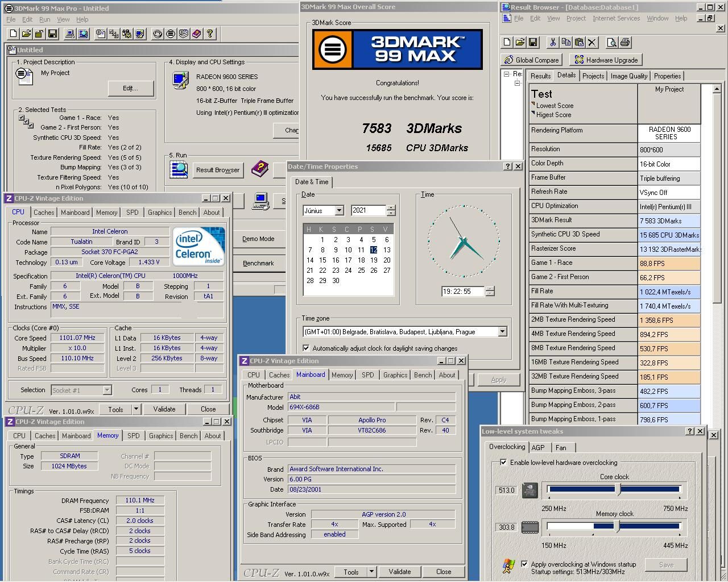Open the time zone dropdown list

pos(502,331)
